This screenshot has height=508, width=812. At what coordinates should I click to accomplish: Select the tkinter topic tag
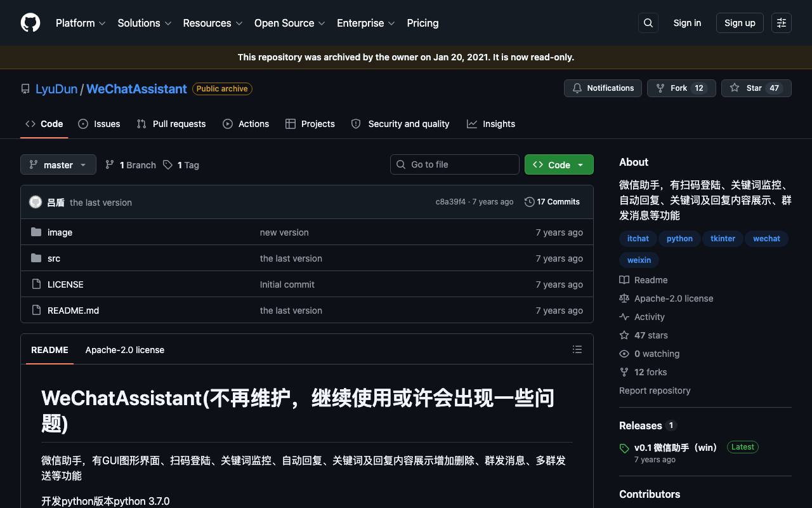[723, 239]
